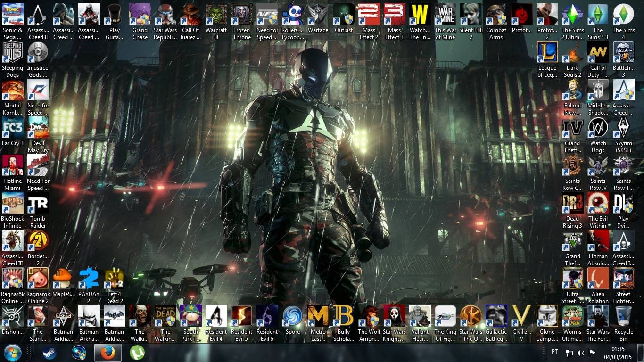Click the Injustice Gods disc icon
This screenshot has width=644, height=362.
click(x=38, y=52)
